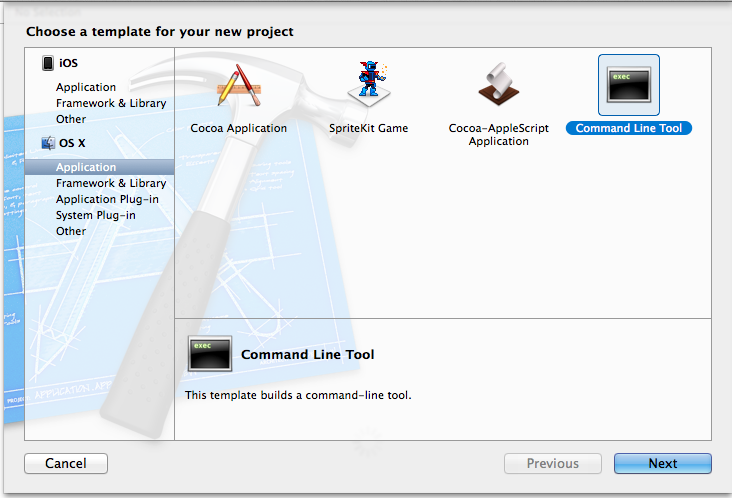The height and width of the screenshot is (498, 732).
Task: Select the Cocoa Application template icon
Action: 239,85
